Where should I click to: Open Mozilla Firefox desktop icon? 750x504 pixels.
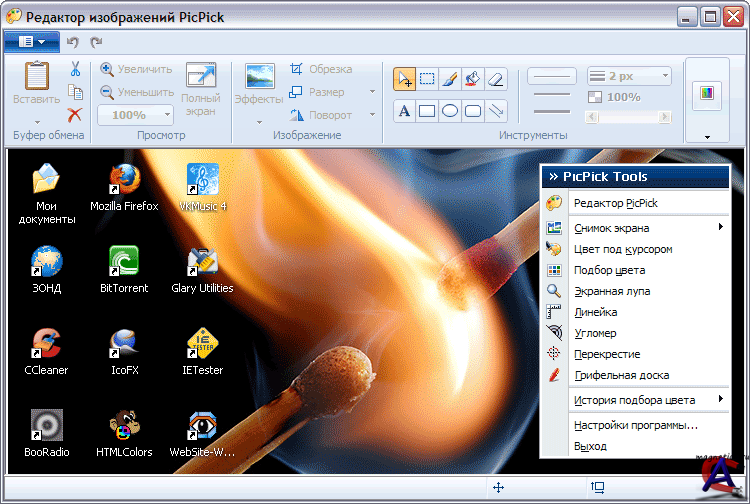(124, 187)
